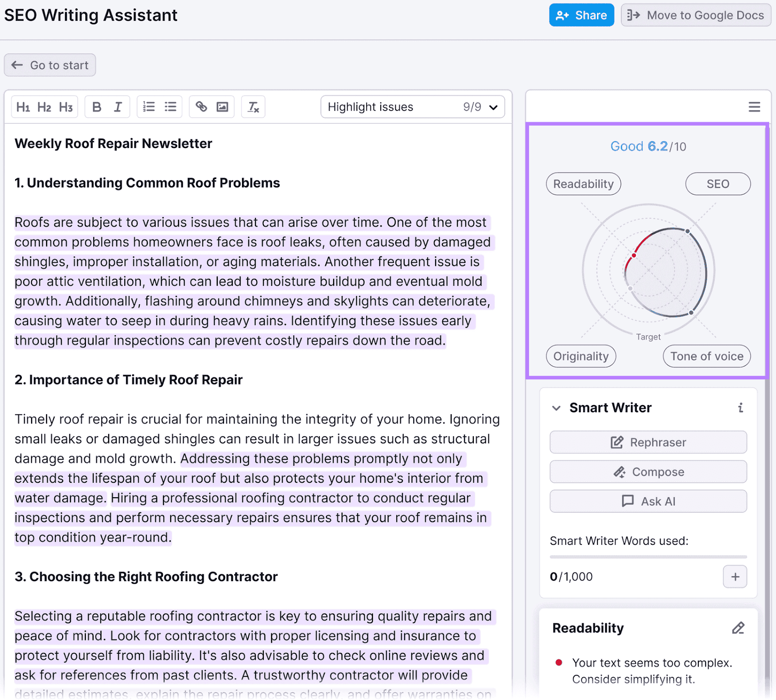Collapse the Smart Writer section
776x700 pixels.
(x=556, y=408)
